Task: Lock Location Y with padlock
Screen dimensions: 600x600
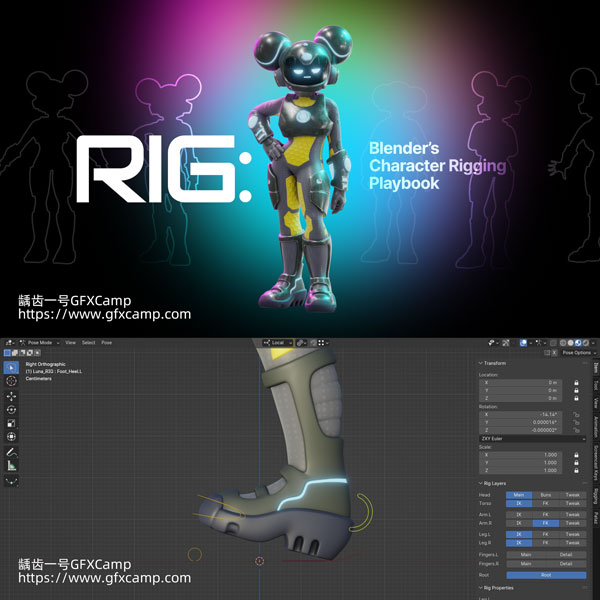Action: [576, 390]
